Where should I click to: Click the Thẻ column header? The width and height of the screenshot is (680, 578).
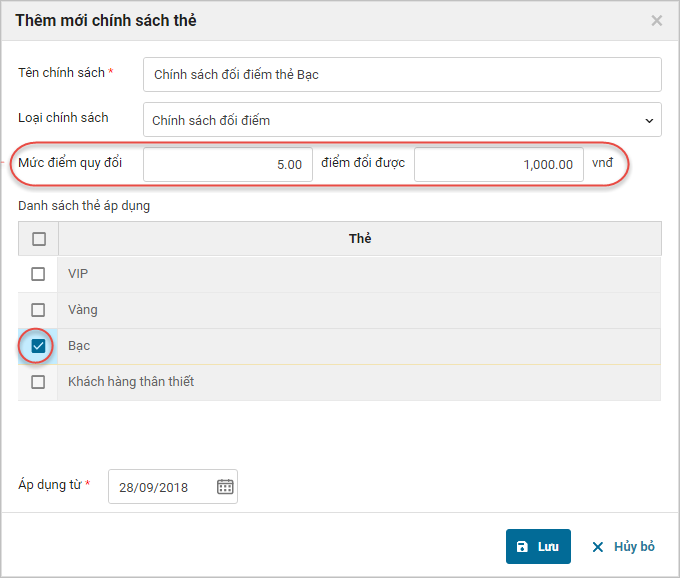click(360, 239)
